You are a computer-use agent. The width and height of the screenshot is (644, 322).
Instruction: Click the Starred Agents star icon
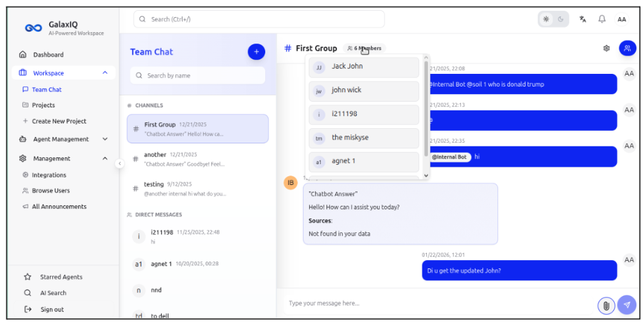[28, 277]
